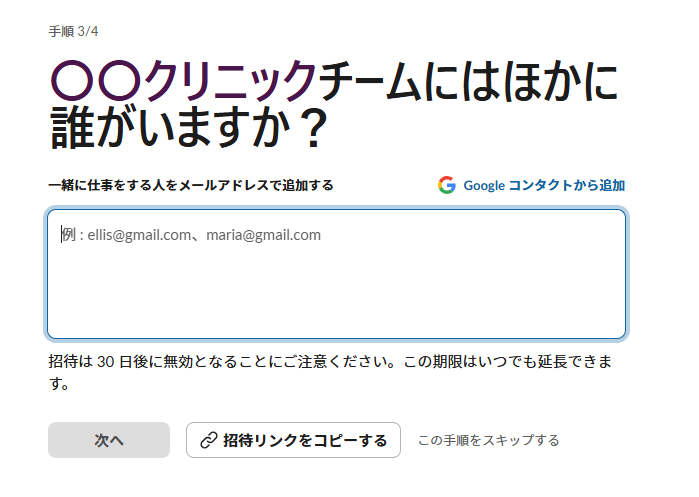Image resolution: width=699 pixels, height=497 pixels.
Task: Click the maria@gmail.com placeholder example
Action: click(263, 235)
